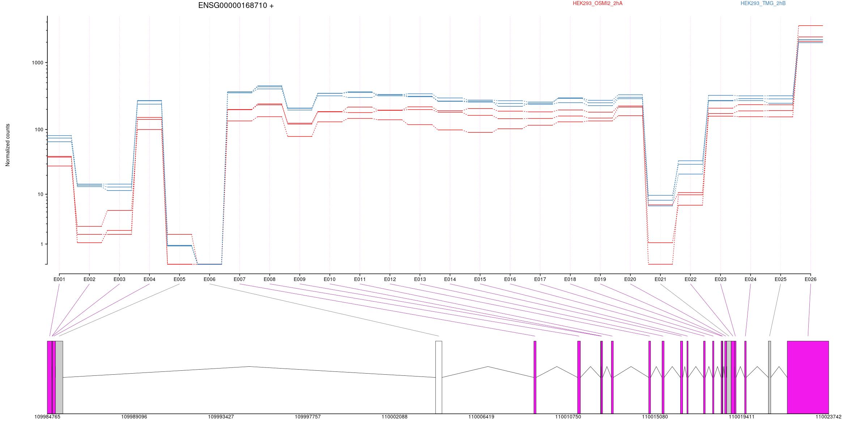
Task: Click exon label E004
Action: [149, 279]
